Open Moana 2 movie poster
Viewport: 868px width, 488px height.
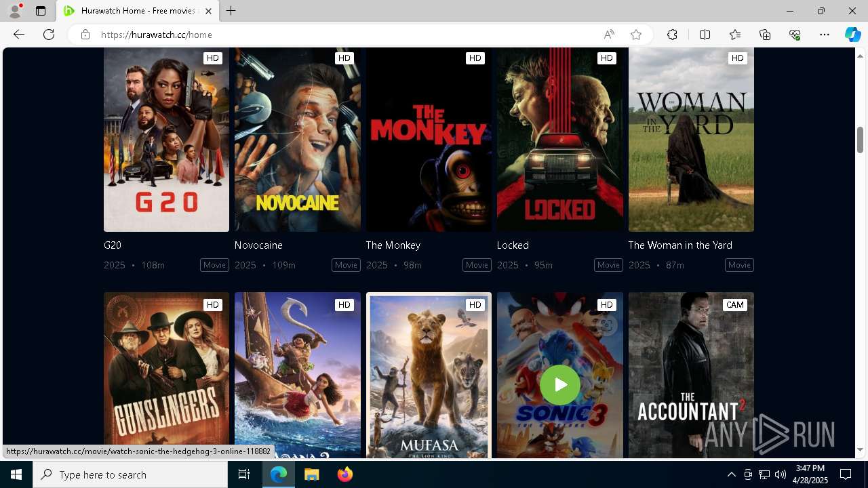pyautogui.click(x=298, y=375)
